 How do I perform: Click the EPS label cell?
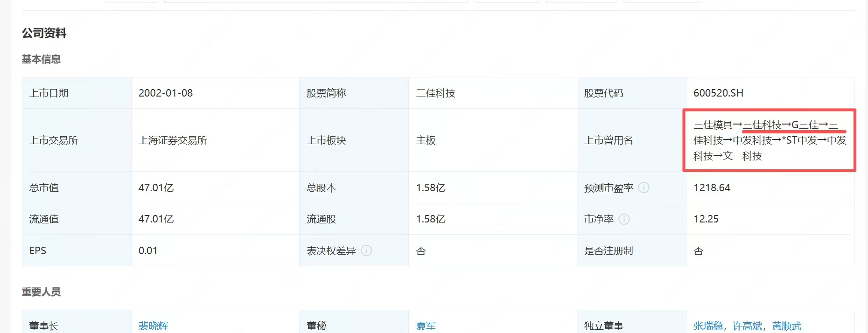77,250
